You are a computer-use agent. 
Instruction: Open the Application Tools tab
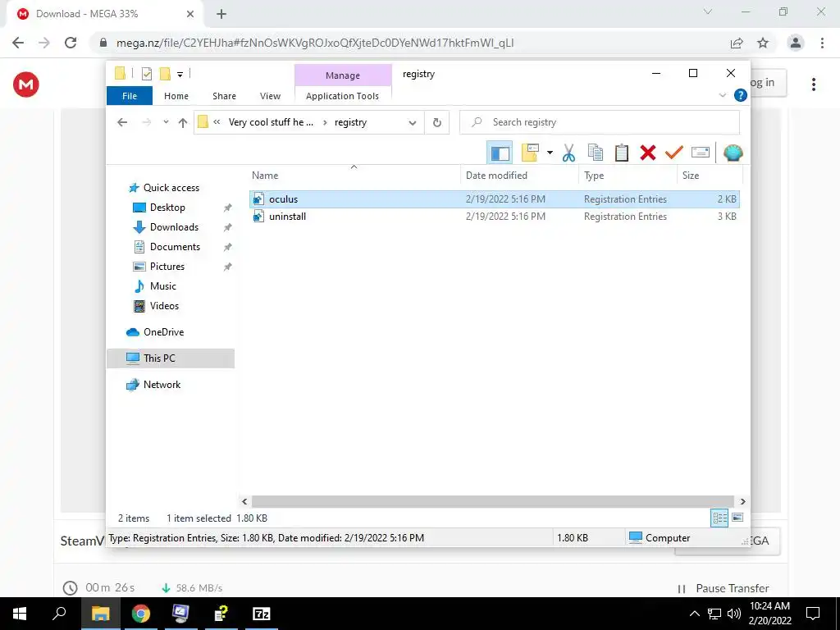pyautogui.click(x=342, y=96)
